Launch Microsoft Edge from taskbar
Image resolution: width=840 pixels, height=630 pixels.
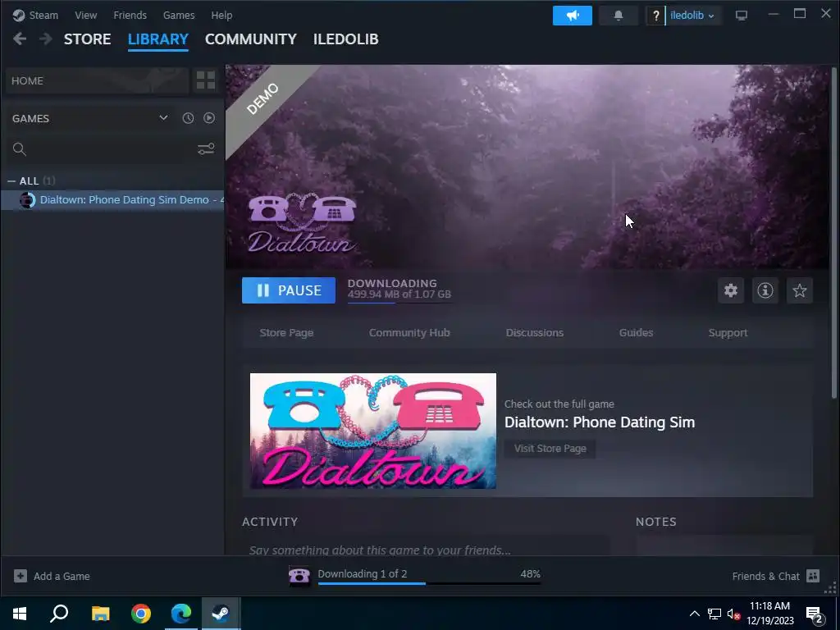click(x=181, y=613)
